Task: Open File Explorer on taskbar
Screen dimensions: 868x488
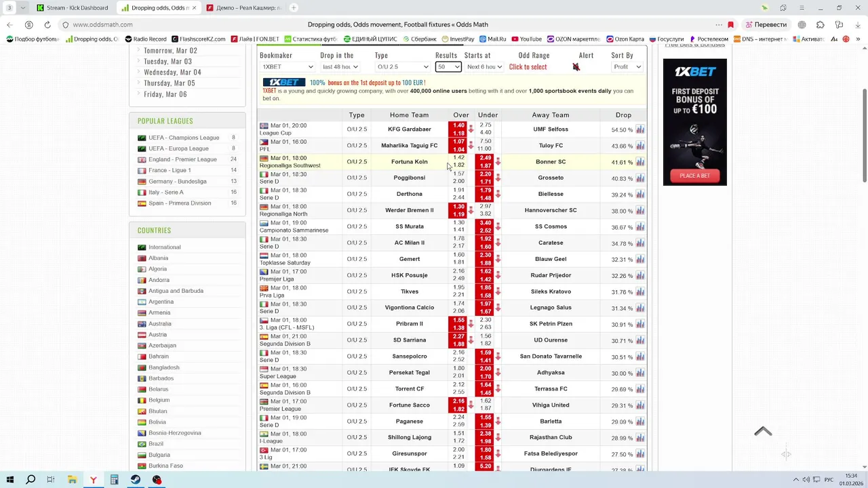Action: pos(72,480)
